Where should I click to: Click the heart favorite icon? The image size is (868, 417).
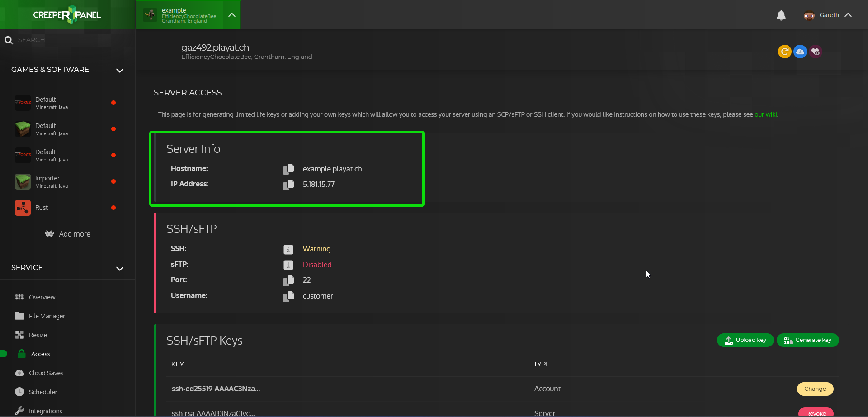click(815, 52)
